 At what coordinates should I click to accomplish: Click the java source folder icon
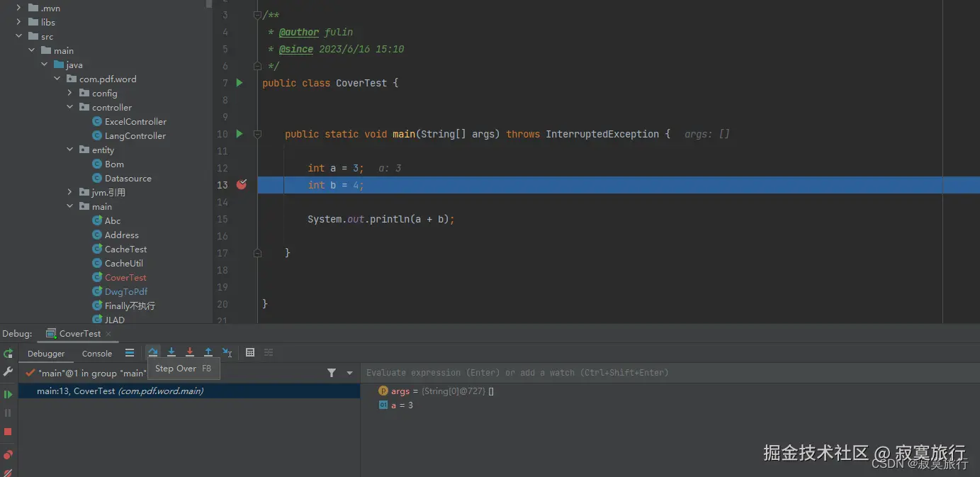tap(59, 65)
